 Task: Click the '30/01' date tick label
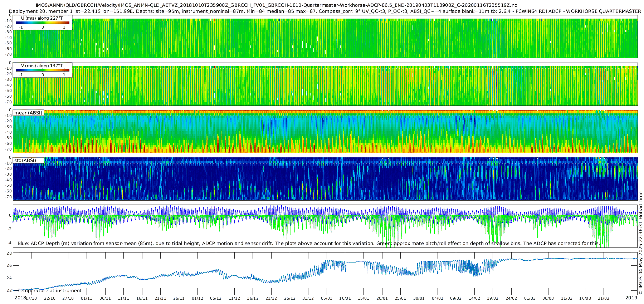(419, 298)
